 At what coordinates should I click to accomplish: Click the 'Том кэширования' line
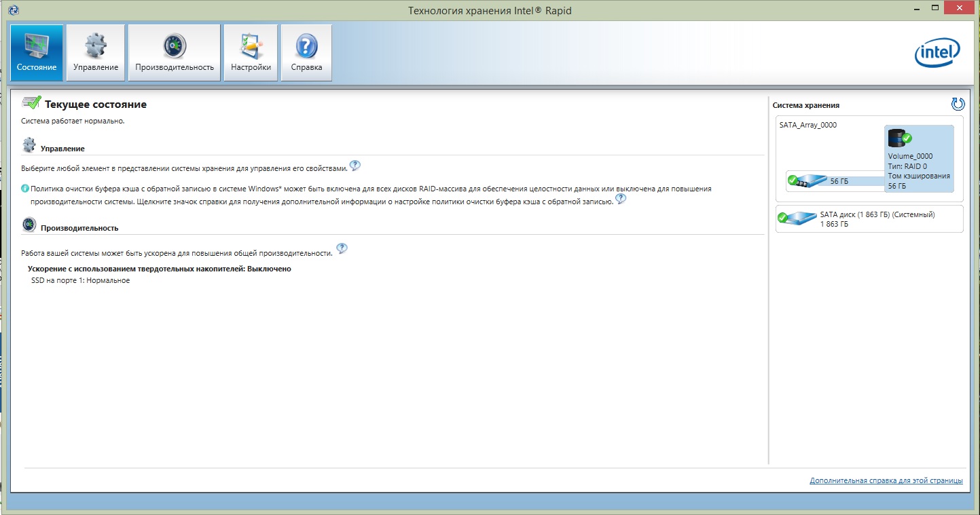click(919, 176)
